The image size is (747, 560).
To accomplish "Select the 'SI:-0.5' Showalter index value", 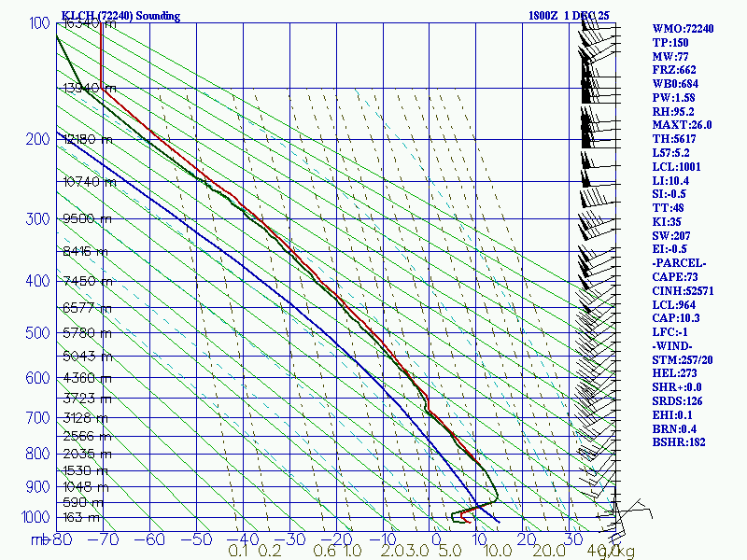I will click(x=669, y=194).
